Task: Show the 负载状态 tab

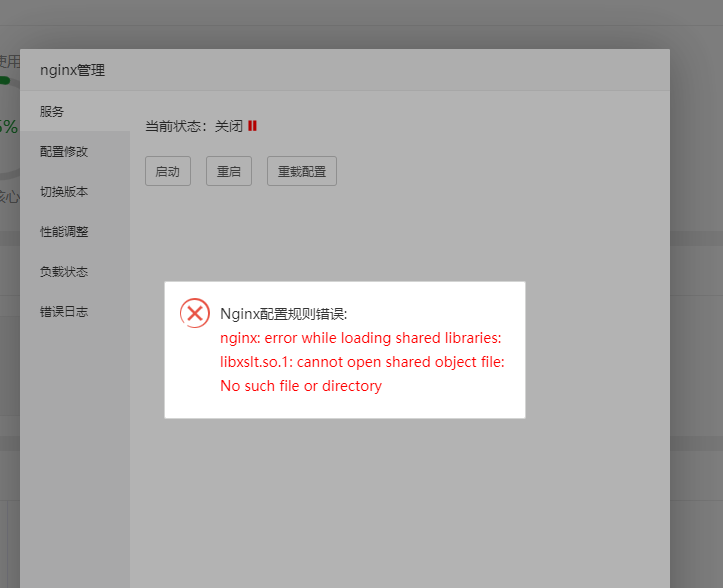Action: 75,272
